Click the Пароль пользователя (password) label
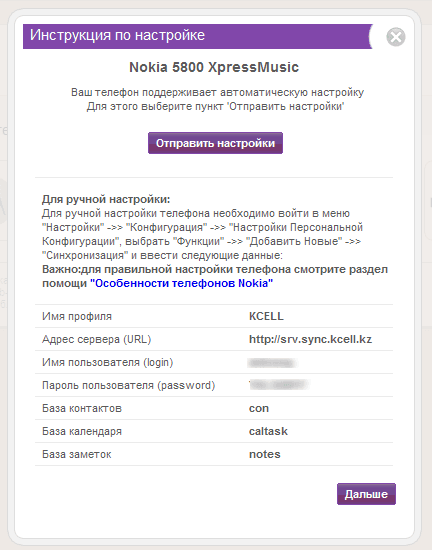432x550 pixels. (128, 385)
